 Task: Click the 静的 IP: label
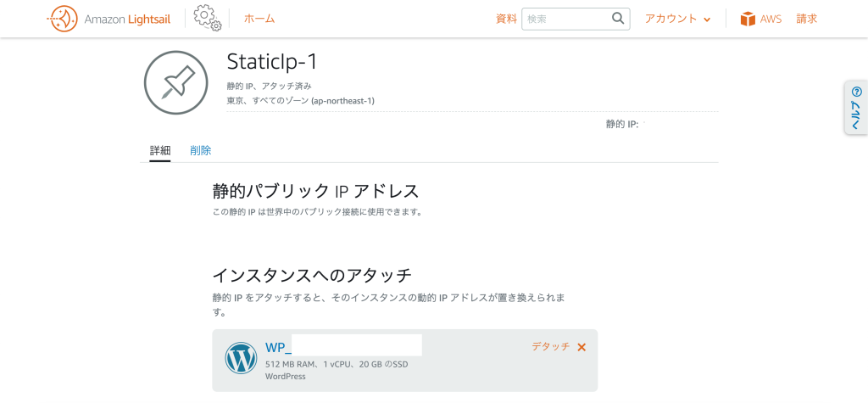(x=622, y=125)
